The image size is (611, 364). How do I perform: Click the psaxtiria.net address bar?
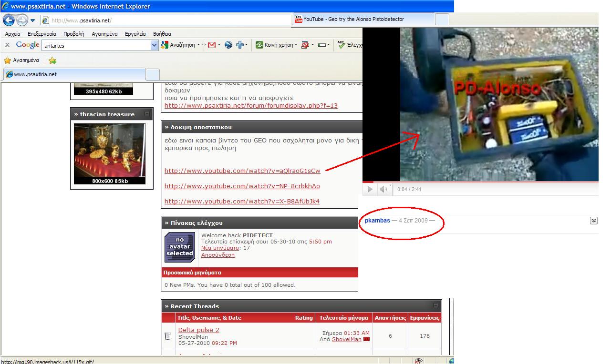click(166, 20)
